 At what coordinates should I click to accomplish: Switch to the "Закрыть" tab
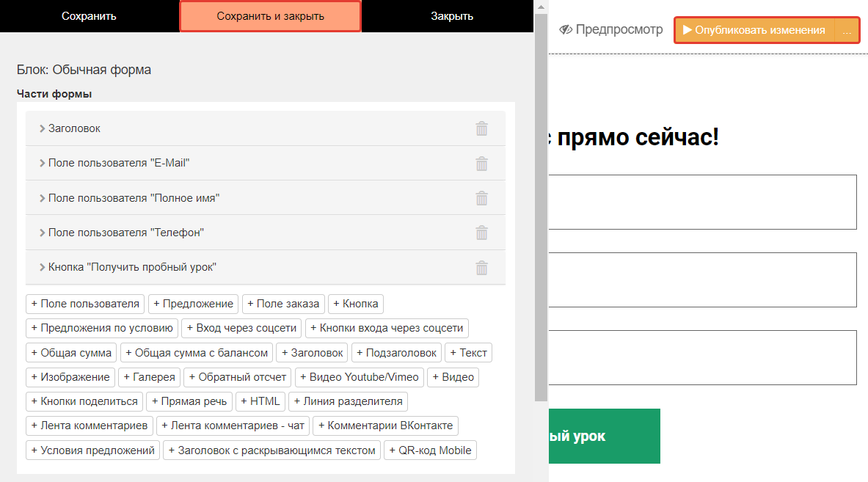coord(452,15)
